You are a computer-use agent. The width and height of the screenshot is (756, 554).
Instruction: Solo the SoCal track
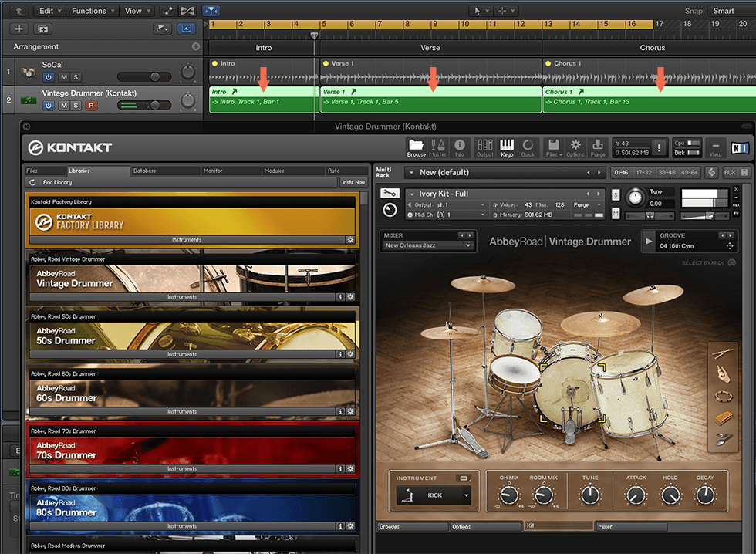(76, 77)
